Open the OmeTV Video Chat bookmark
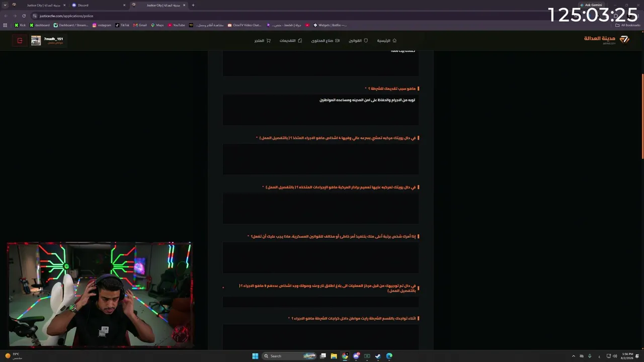 coord(245,25)
